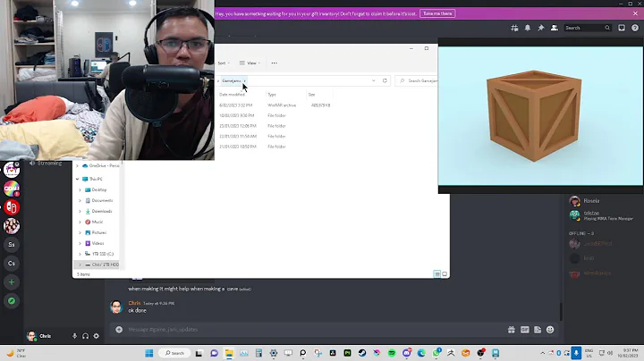
Task: Open Discord notification bell settings
Action: (x=528, y=28)
